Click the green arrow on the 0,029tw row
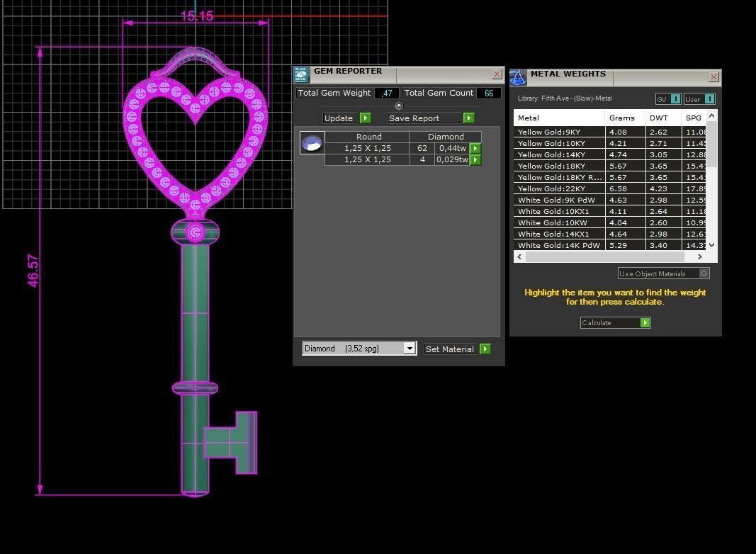 pos(475,159)
